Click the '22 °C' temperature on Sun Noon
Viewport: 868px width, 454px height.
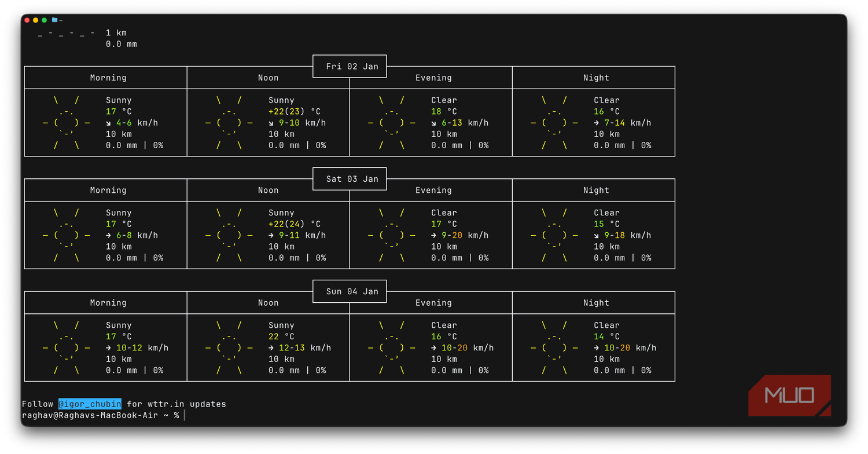coord(281,336)
